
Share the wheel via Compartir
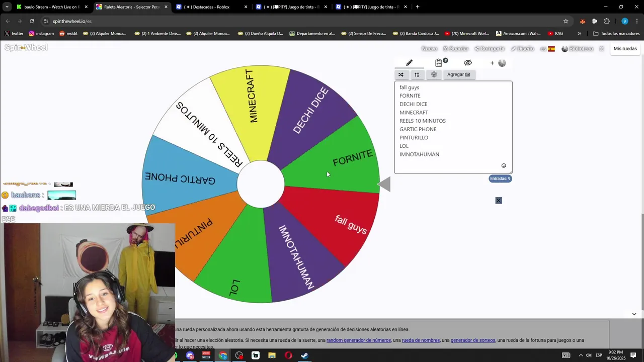click(490, 49)
